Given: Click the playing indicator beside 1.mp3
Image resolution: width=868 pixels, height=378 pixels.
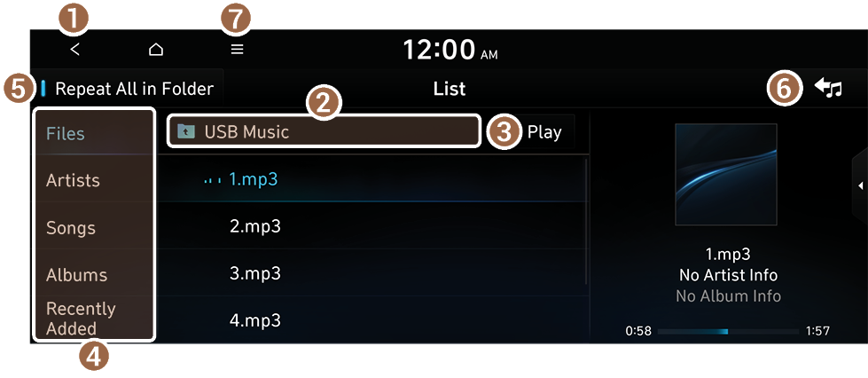Looking at the screenshot, I should [213, 180].
